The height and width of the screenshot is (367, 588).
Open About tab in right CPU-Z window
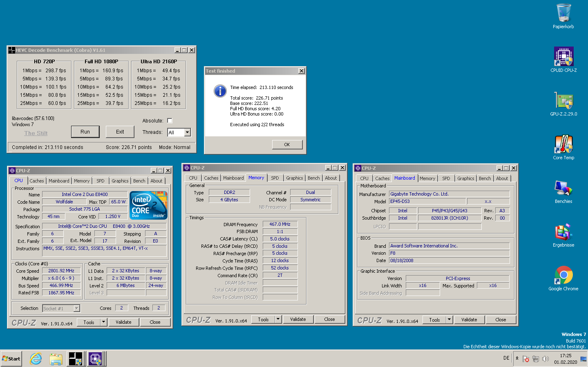tap(502, 178)
